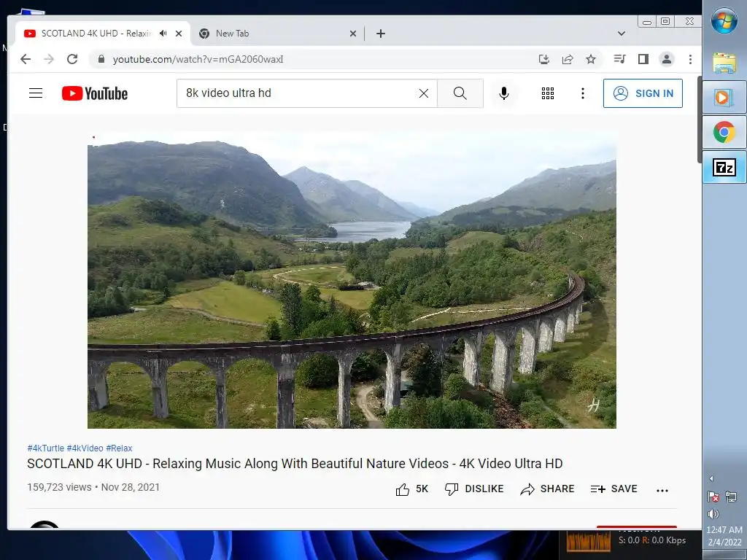
Task: Mute the SCOTLAND 4K UHD tab
Action: pyautogui.click(x=163, y=34)
